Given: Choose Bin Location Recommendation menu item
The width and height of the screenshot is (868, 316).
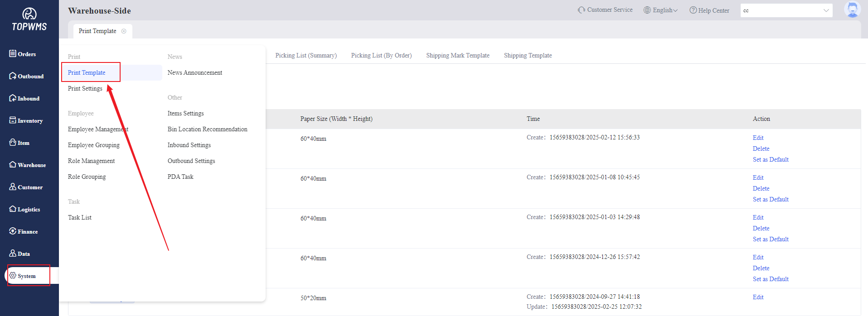Looking at the screenshot, I should point(207,129).
